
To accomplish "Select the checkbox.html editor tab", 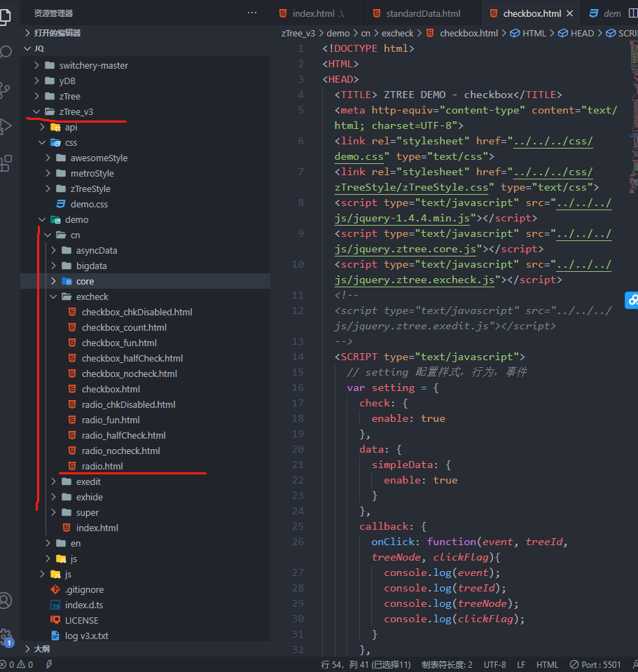I will [532, 13].
